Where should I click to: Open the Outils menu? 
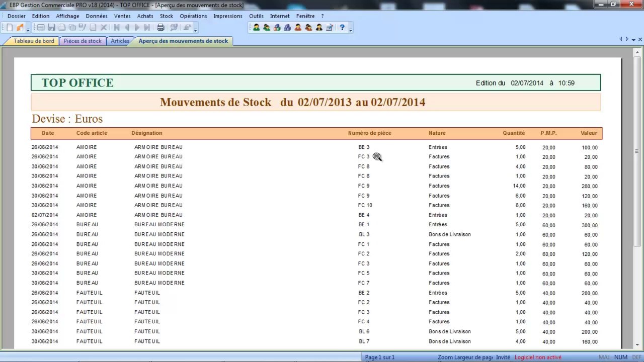point(256,16)
